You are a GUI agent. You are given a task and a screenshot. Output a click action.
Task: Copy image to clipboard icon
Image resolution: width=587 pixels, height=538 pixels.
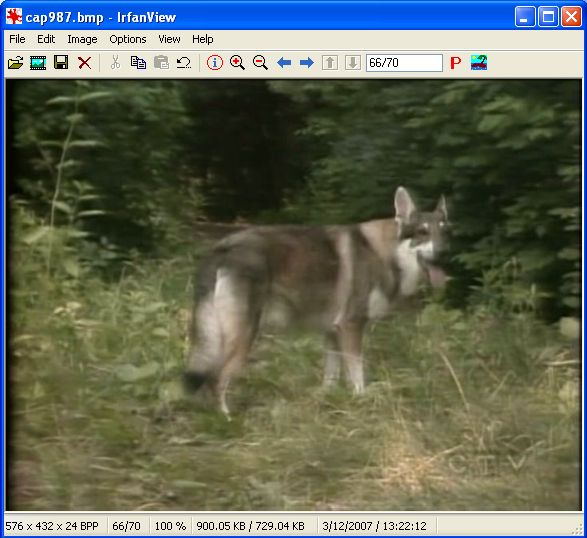point(139,63)
